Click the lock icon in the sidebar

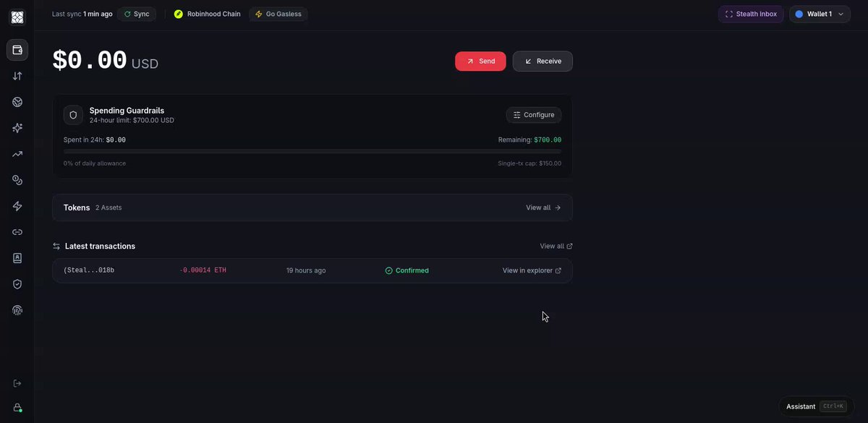[x=17, y=408]
